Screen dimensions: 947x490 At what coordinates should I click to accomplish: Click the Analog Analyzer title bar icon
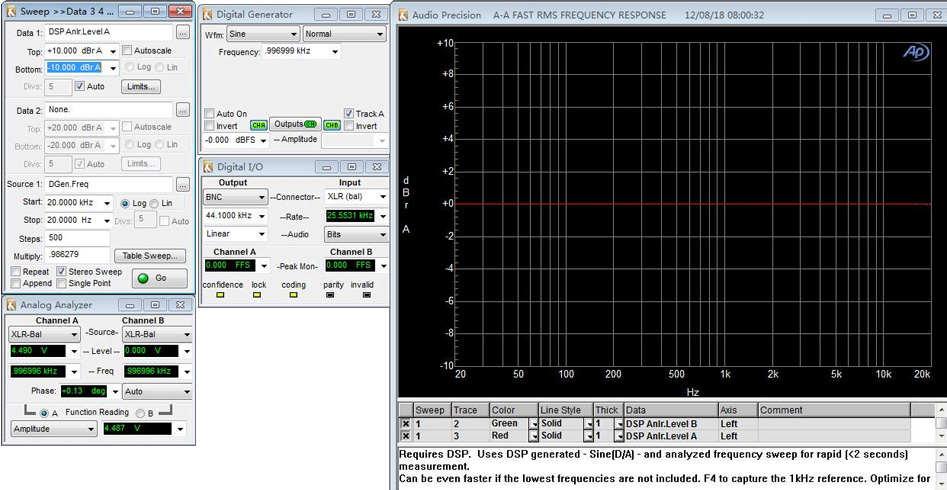(11, 305)
